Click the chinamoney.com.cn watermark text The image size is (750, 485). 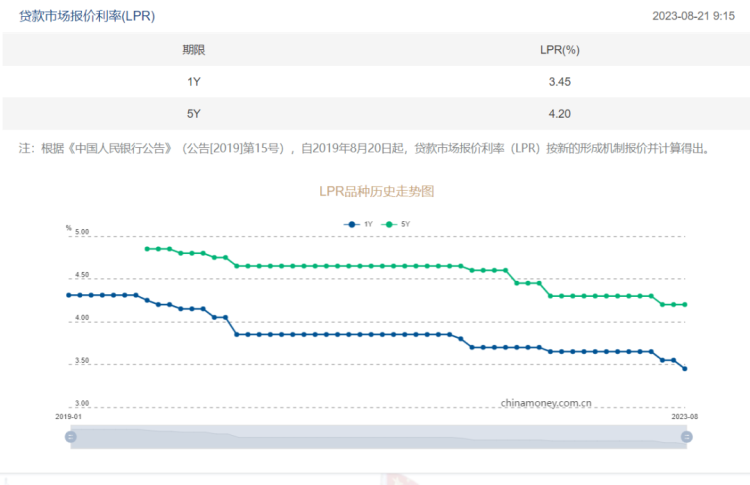546,404
